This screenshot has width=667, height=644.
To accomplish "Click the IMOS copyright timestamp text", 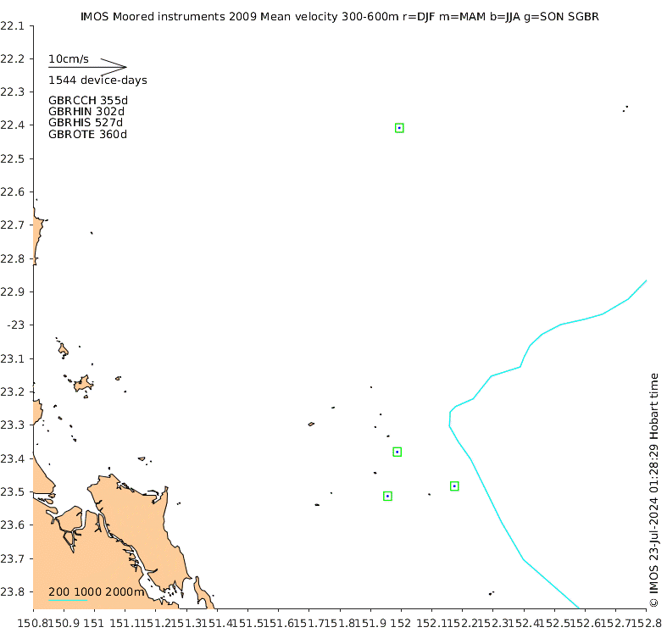I will (653, 491).
